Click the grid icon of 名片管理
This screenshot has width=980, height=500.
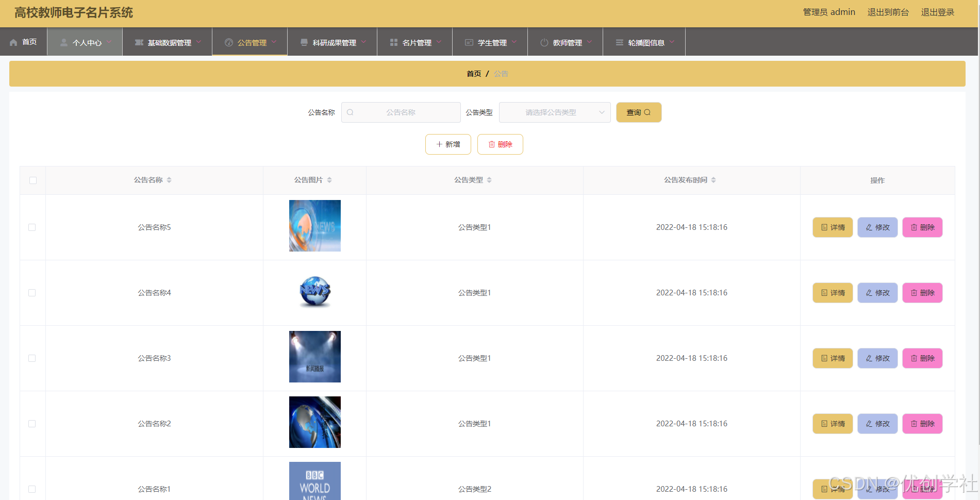[394, 42]
